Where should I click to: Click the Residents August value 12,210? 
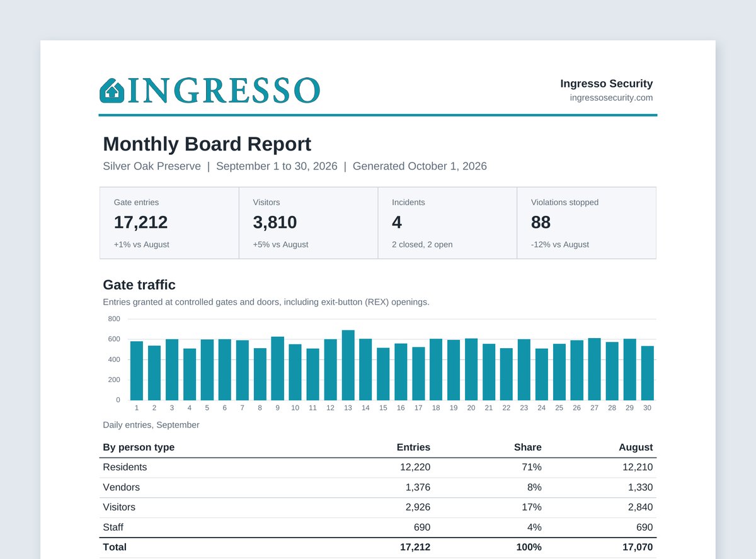click(x=637, y=467)
